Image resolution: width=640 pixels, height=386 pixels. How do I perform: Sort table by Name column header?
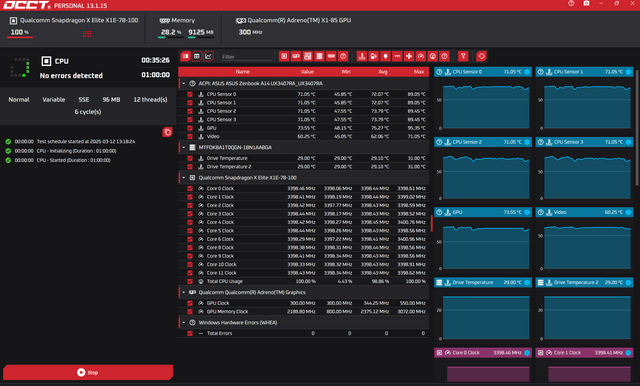click(x=242, y=72)
